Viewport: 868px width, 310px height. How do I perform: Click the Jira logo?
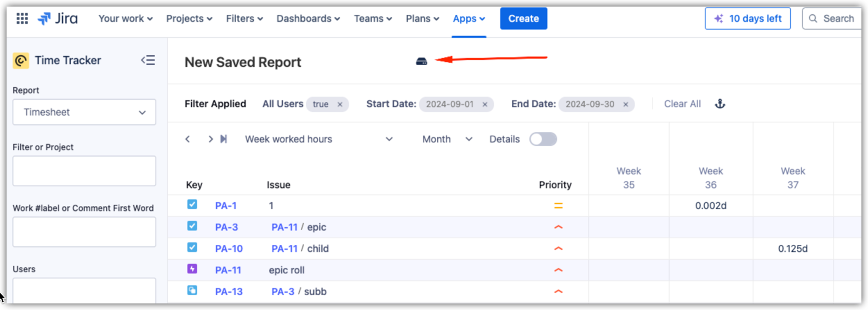point(58,19)
